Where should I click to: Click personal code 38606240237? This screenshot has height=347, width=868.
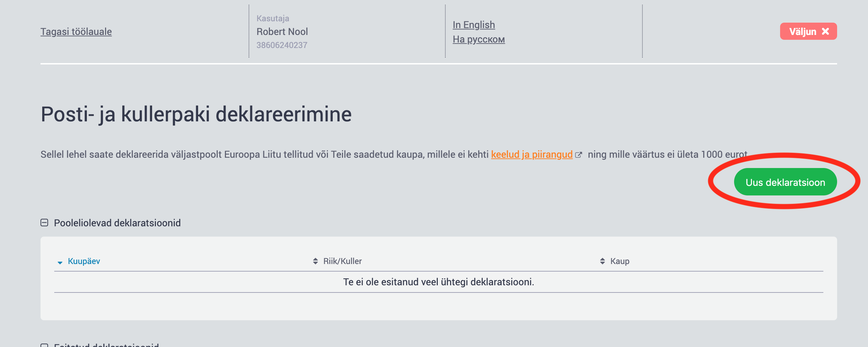pyautogui.click(x=282, y=45)
